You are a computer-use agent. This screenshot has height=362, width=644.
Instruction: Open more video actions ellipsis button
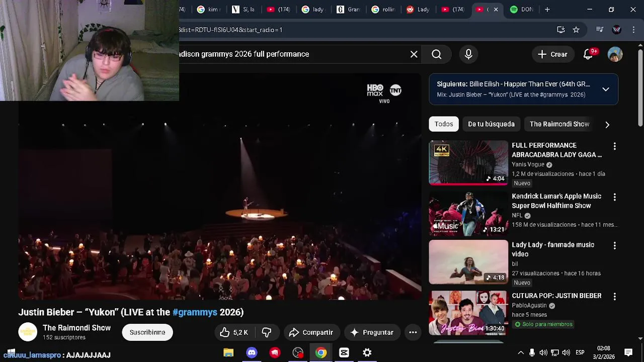click(x=413, y=332)
